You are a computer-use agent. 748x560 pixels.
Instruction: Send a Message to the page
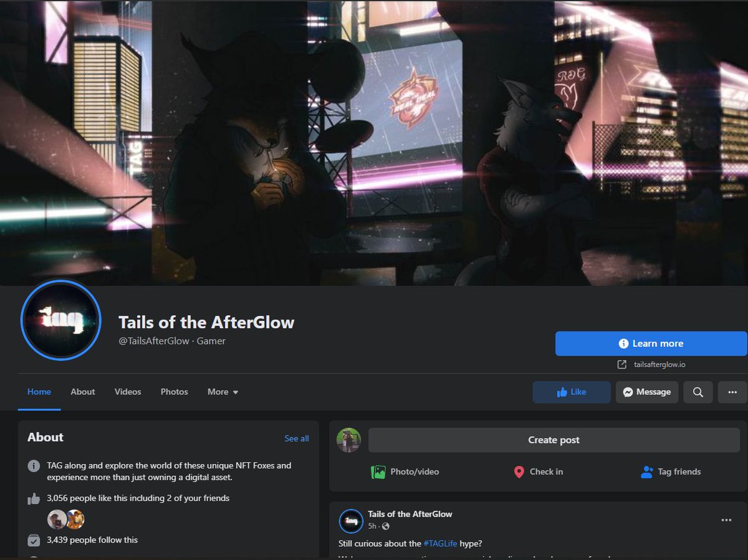647,392
